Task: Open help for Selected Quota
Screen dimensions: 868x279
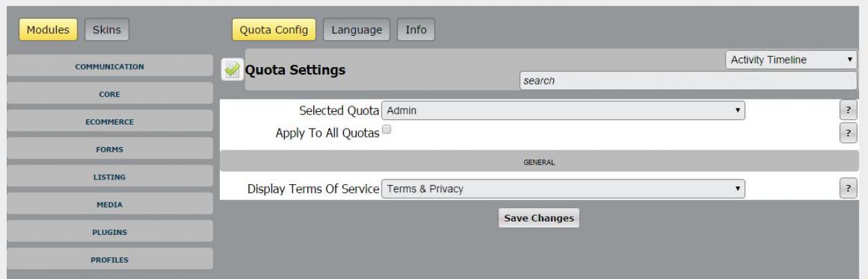Action: point(848,111)
